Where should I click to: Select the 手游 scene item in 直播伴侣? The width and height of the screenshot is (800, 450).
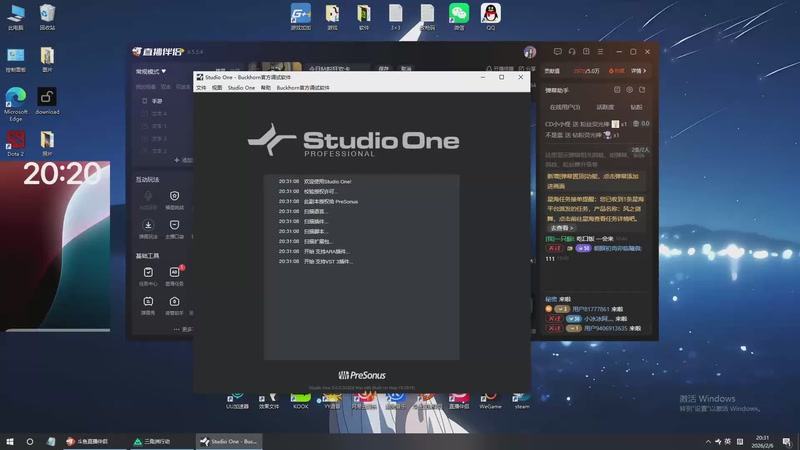pyautogui.click(x=157, y=101)
